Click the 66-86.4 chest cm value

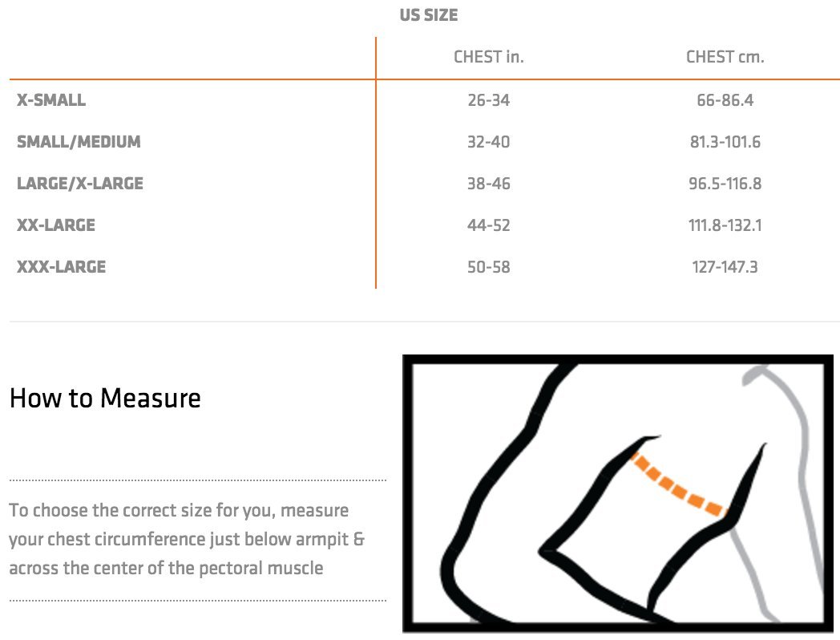coord(725,100)
